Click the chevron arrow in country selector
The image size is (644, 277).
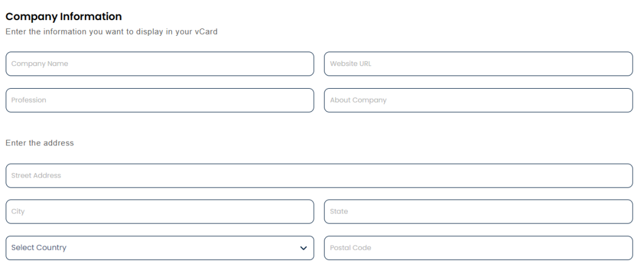click(304, 248)
